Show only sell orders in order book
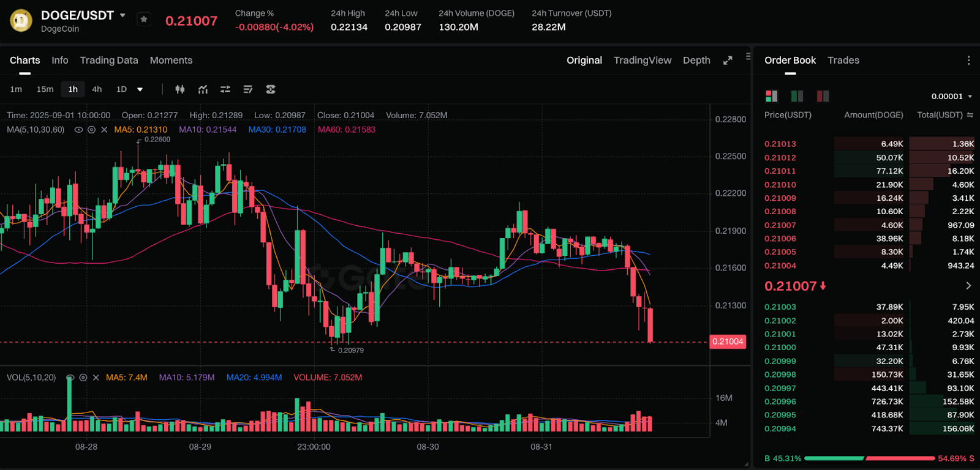This screenshot has height=470, width=980. point(823,96)
